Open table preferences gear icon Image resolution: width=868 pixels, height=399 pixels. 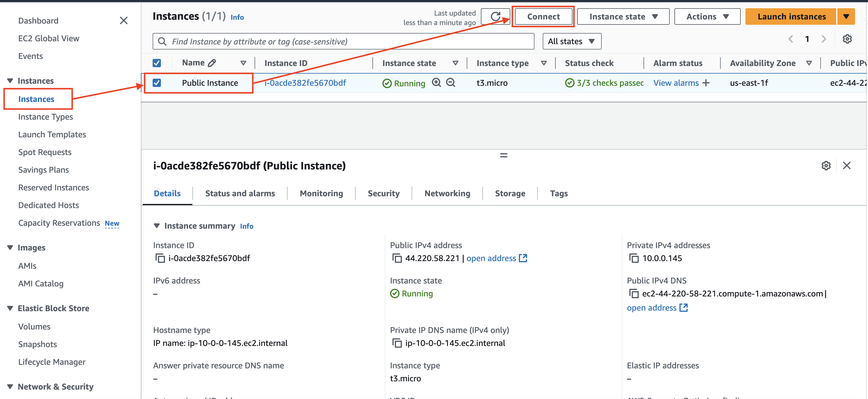[x=847, y=39]
